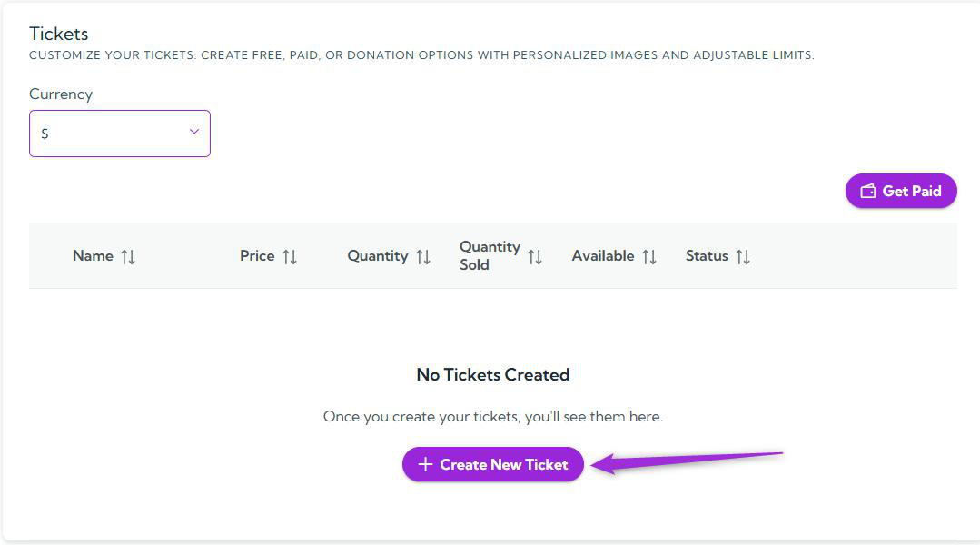The width and height of the screenshot is (980, 545).
Task: Click the wallet icon on Get Paid
Action: (869, 191)
